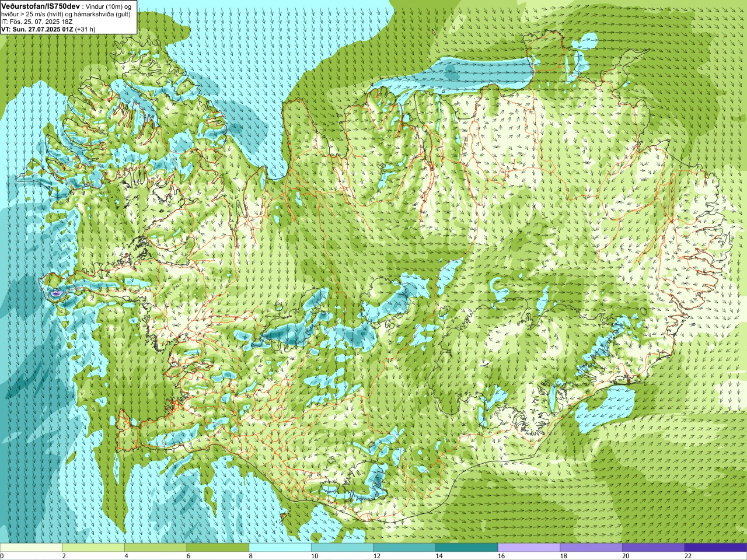This screenshot has height=560, width=747.
Task: Click the legend label '12'
Action: click(377, 556)
